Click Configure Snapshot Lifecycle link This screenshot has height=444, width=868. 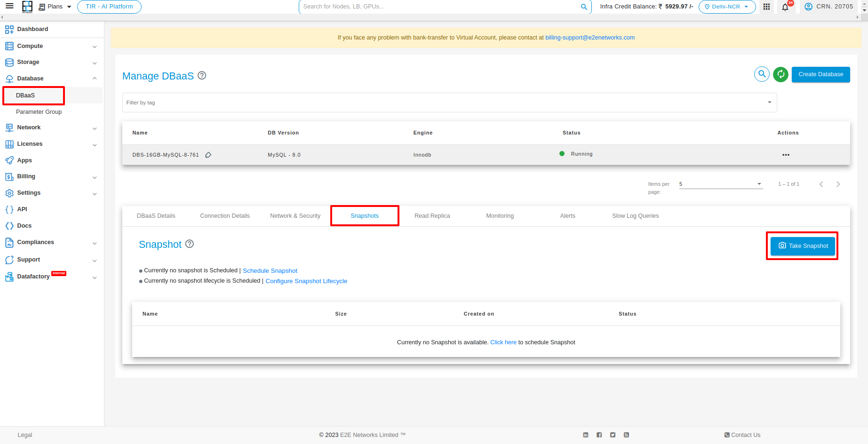(x=306, y=281)
